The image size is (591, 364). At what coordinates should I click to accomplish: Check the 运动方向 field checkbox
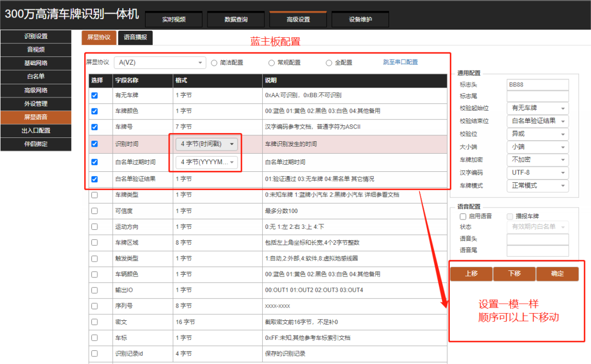(95, 227)
